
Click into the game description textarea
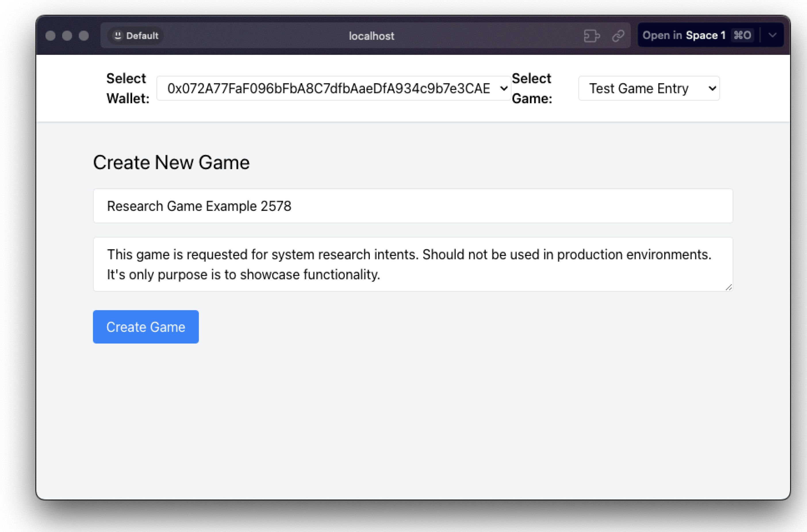click(413, 264)
